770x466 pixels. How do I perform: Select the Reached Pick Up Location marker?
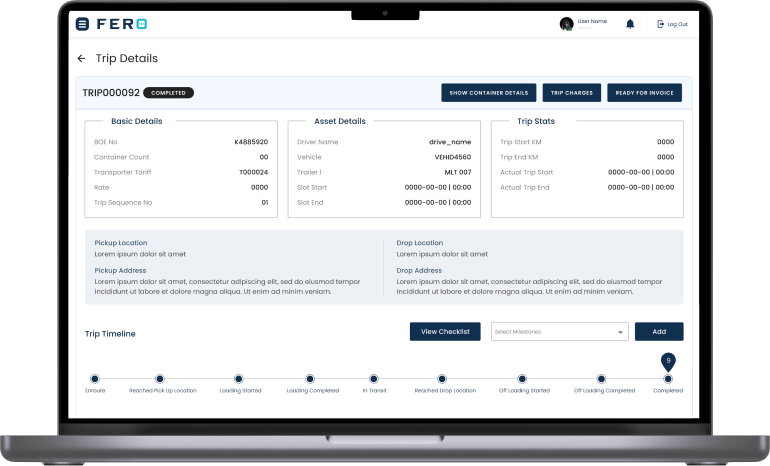pos(160,379)
